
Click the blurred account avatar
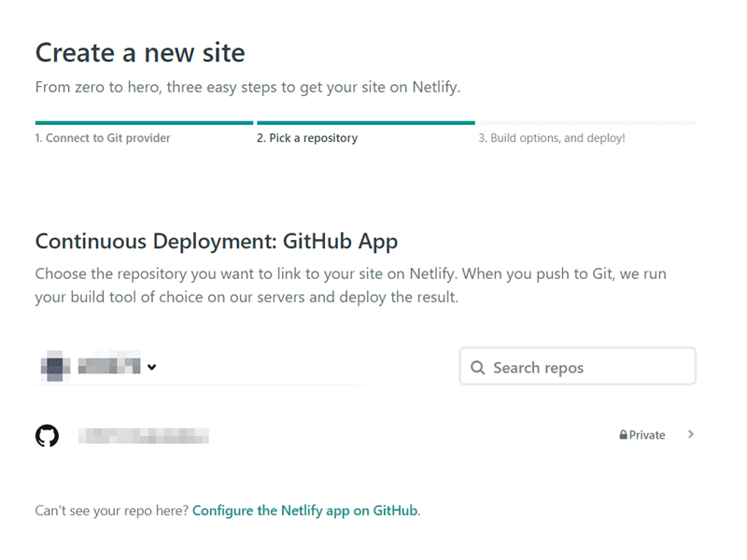tap(55, 366)
